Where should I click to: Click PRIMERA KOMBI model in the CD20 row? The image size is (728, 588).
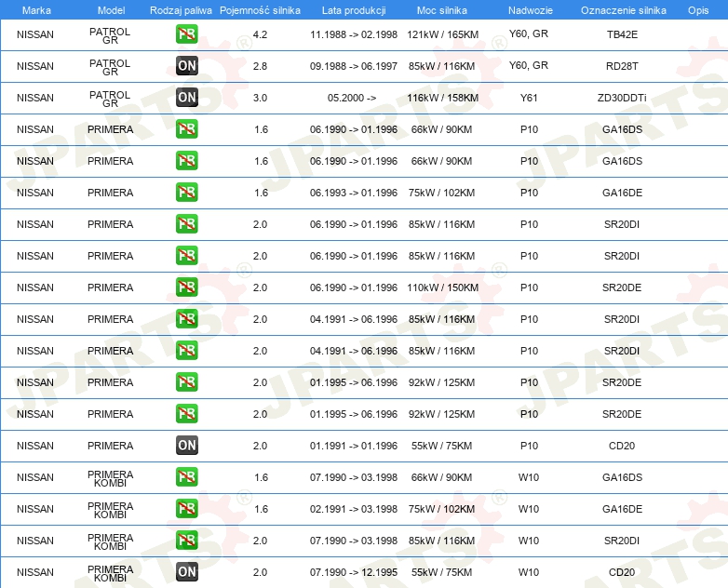(111, 573)
